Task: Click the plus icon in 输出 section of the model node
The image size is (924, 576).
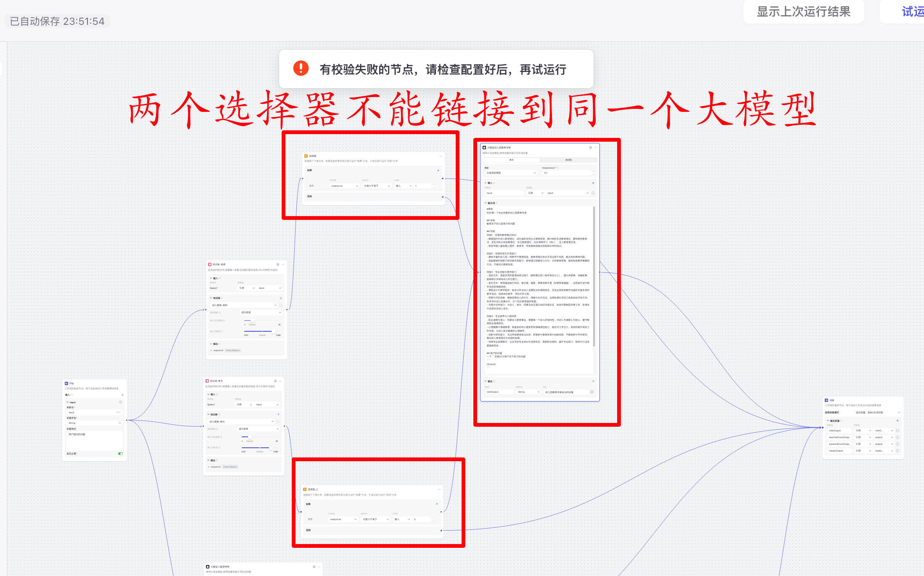Action: pyautogui.click(x=593, y=381)
